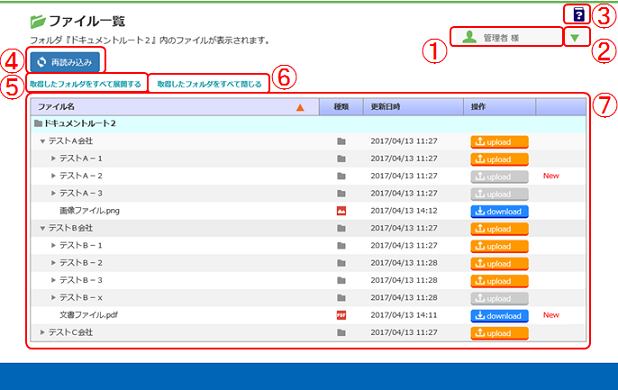618x390 pixels.
Task: Click the New label in テストA－2 row
Action: coord(551,176)
